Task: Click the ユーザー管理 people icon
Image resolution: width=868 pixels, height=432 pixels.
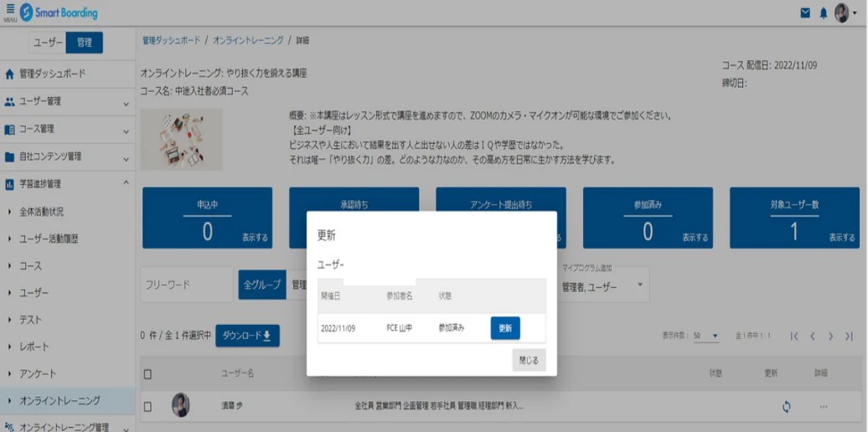Action: point(9,102)
